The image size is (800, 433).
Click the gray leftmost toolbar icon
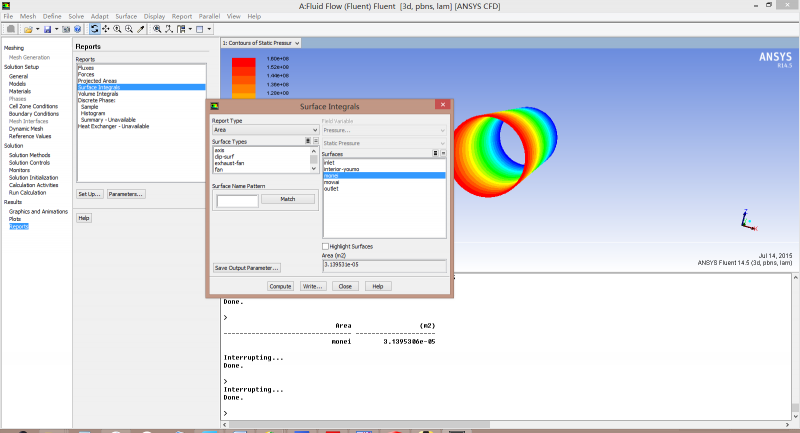11,30
